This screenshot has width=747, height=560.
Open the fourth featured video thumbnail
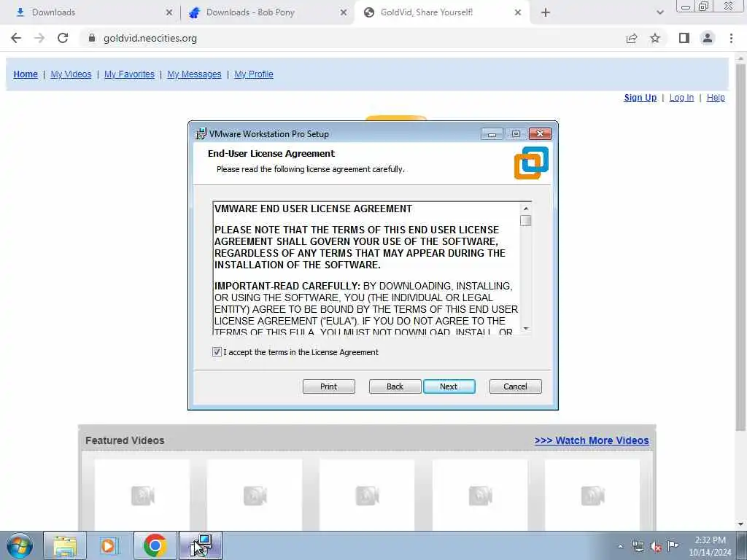[x=480, y=495]
